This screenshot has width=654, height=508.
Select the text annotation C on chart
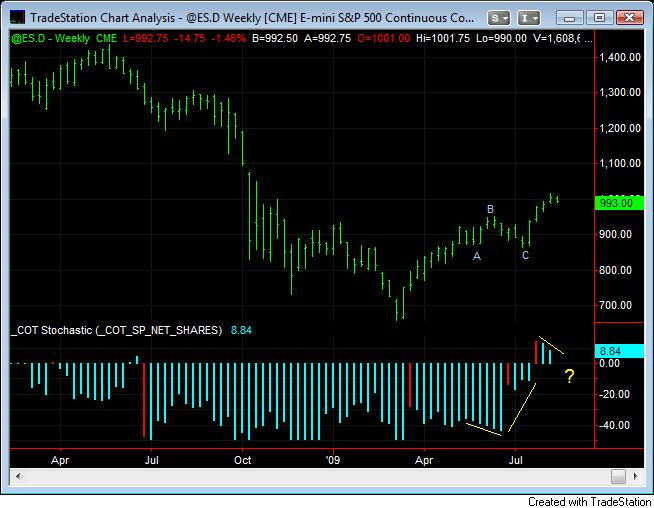click(x=526, y=255)
